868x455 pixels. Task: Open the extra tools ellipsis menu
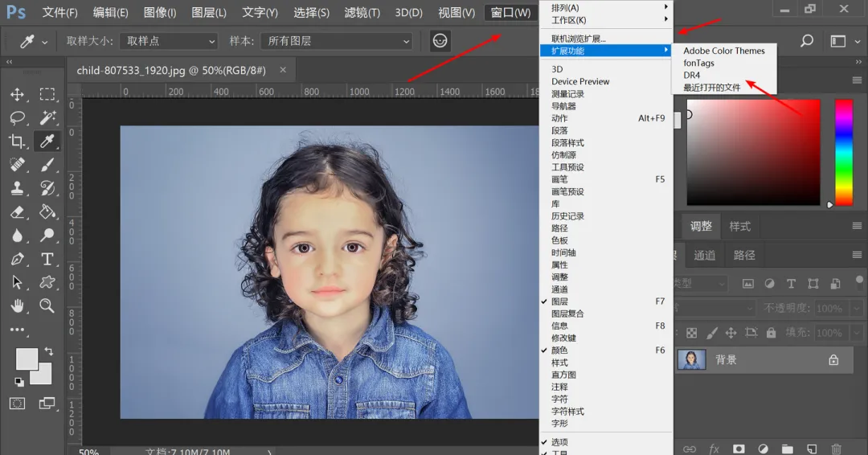click(x=17, y=330)
